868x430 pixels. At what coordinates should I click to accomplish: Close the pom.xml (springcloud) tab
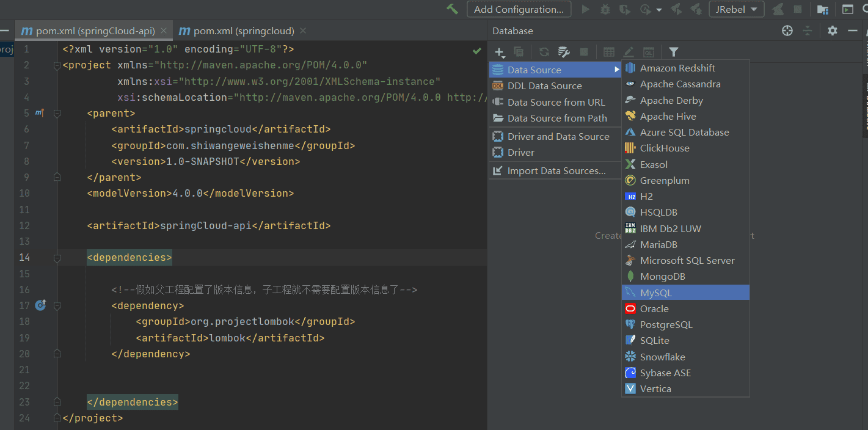pos(303,31)
